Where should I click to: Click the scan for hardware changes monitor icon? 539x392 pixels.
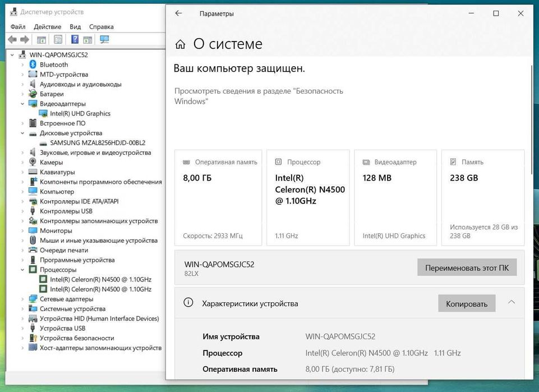pos(104,39)
